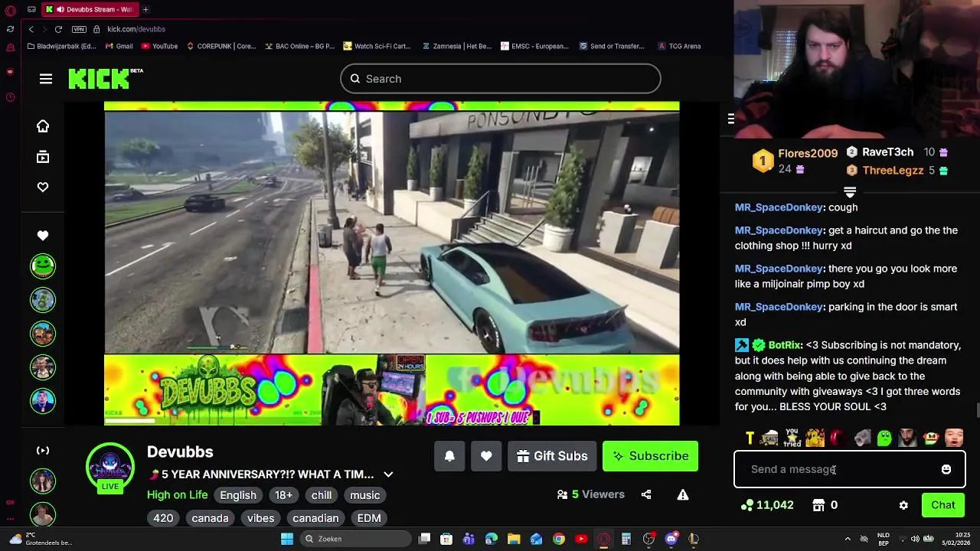Click the EDM tag
This screenshot has height=551, width=980.
click(x=369, y=518)
